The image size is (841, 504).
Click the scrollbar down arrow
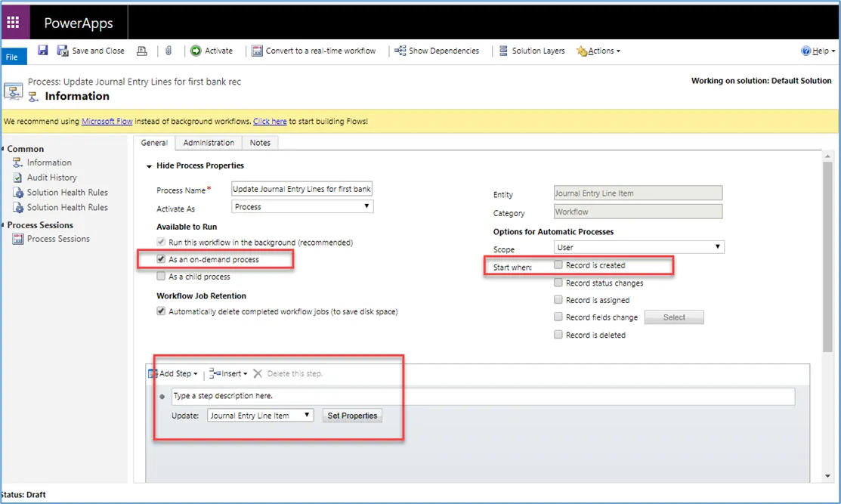tap(827, 476)
